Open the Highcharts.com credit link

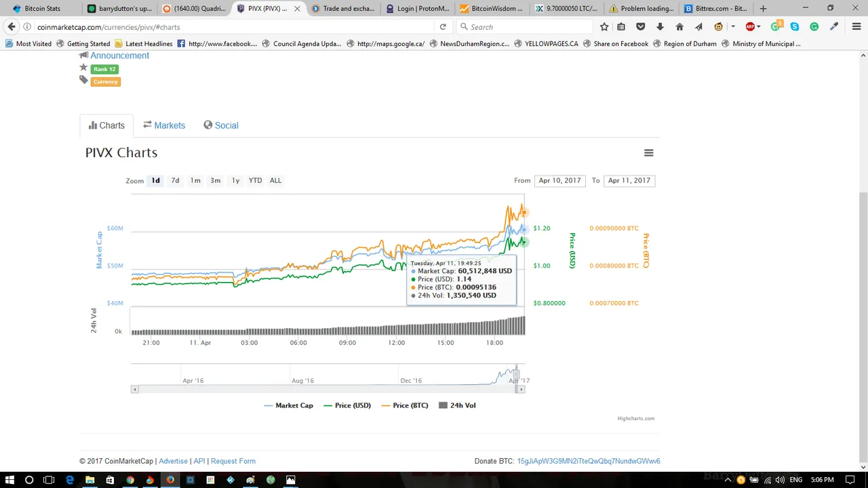(636, 418)
